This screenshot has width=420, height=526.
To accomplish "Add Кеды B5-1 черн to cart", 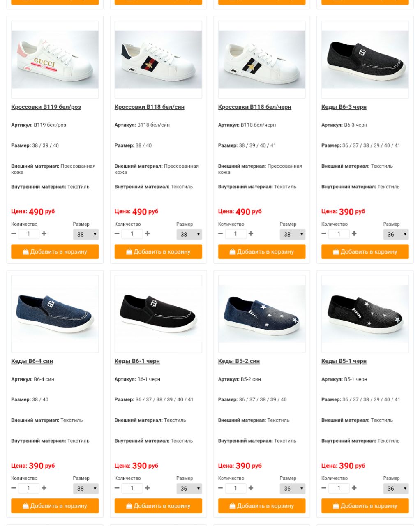I will 365,505.
